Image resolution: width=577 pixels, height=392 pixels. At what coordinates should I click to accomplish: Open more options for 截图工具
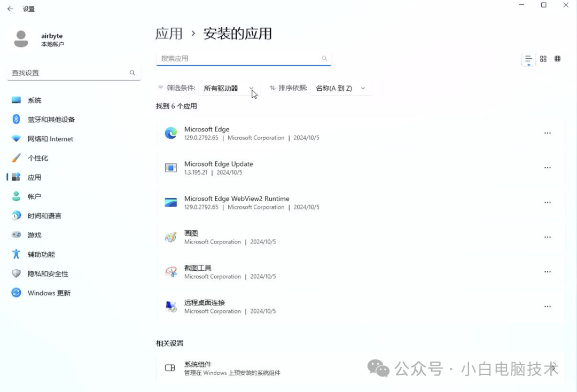[548, 272]
